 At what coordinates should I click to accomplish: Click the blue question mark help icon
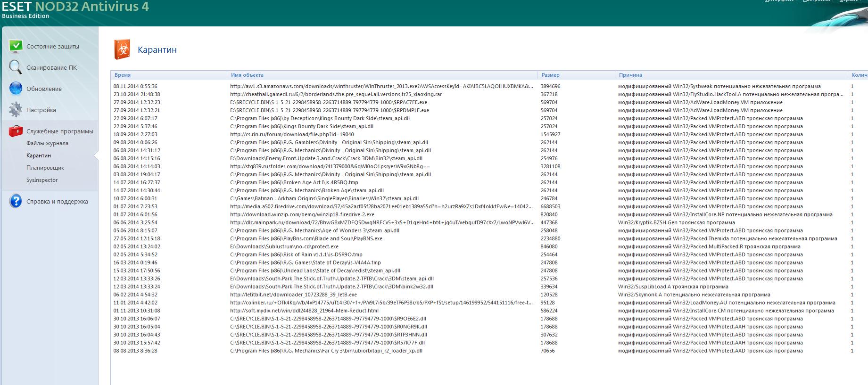click(16, 201)
